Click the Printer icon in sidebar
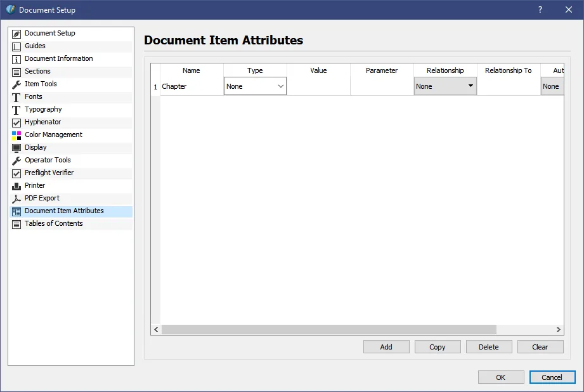The width and height of the screenshot is (584, 392). click(x=16, y=186)
